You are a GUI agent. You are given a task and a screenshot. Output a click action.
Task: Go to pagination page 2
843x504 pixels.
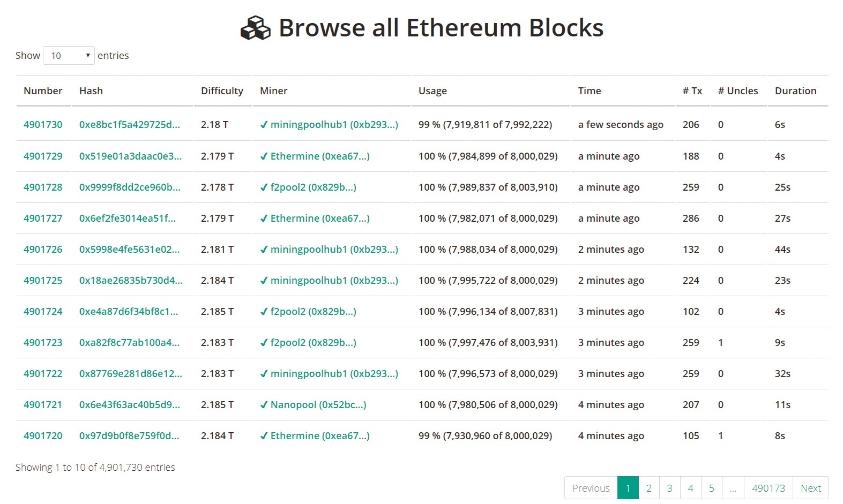pyautogui.click(x=649, y=488)
